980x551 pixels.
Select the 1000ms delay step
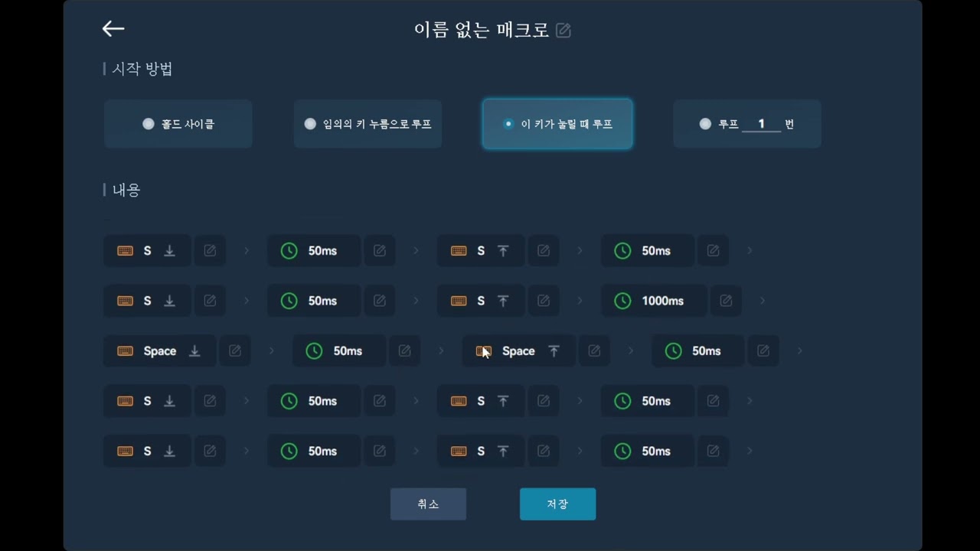654,301
